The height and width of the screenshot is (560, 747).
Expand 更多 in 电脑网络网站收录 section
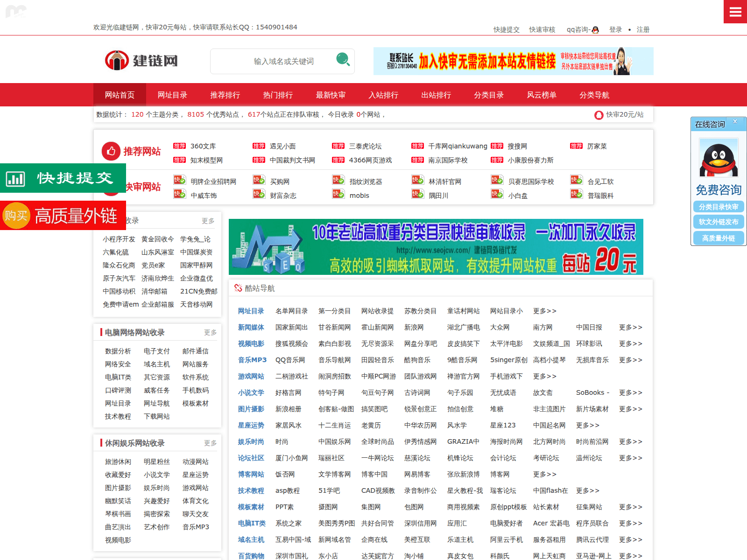pyautogui.click(x=210, y=332)
